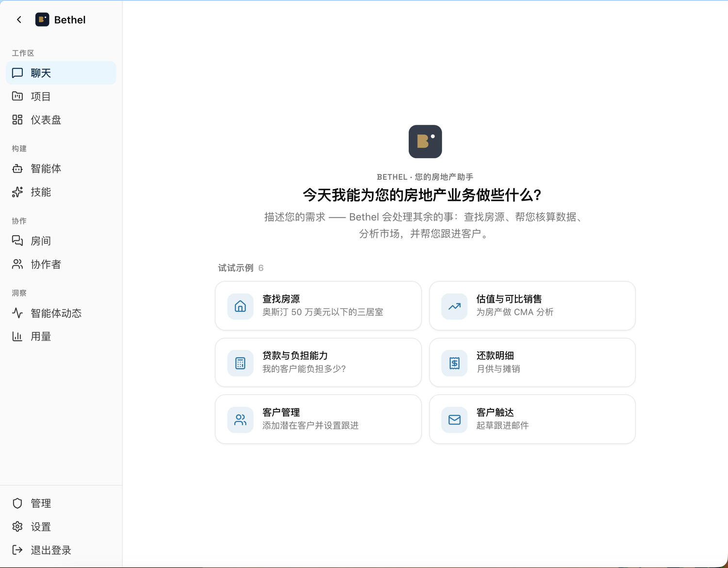This screenshot has height=568, width=728.
Task: Click the 管理 shield icon
Action: point(17,503)
